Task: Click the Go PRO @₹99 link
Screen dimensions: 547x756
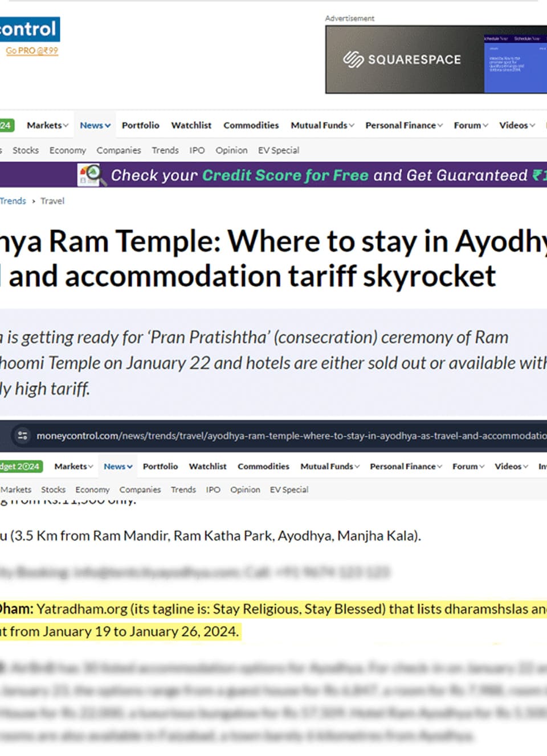Action: point(32,51)
